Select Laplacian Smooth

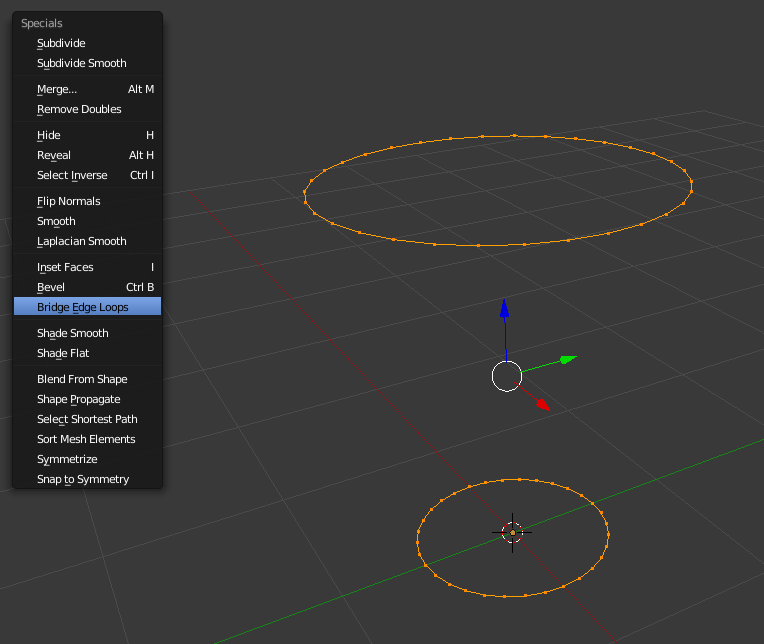click(87, 241)
